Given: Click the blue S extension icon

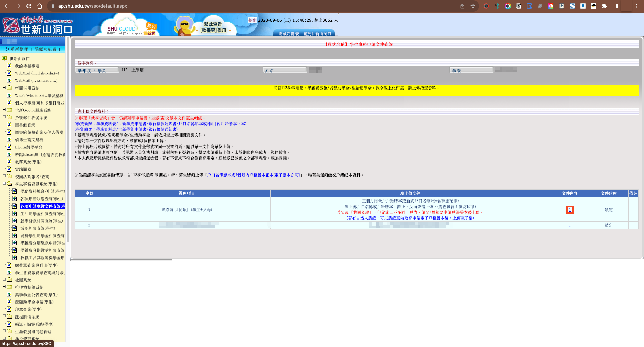Looking at the screenshot, I should pos(572,6).
